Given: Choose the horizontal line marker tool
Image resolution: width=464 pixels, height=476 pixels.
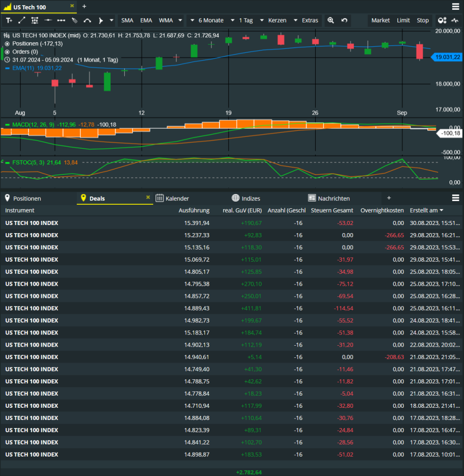Looking at the screenshot, I should pos(48,20).
